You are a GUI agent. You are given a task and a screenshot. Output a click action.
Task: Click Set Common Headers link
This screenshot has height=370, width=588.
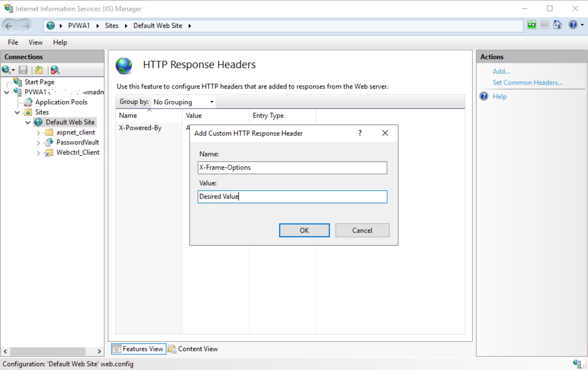coord(527,83)
